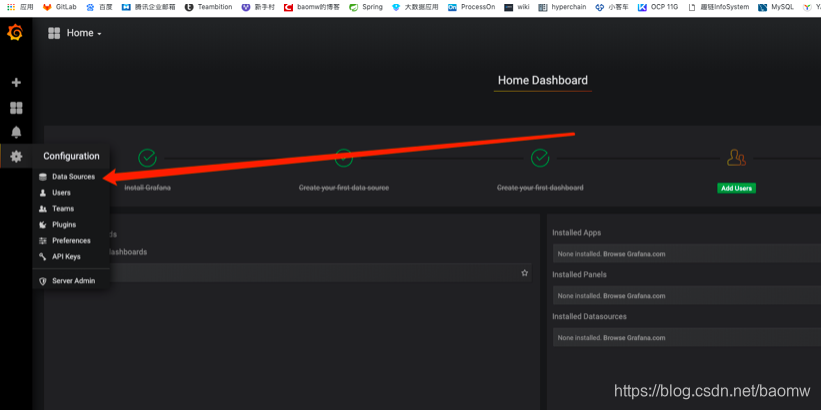
Task: Open the baomw的博客 bookmark
Action: (x=312, y=7)
